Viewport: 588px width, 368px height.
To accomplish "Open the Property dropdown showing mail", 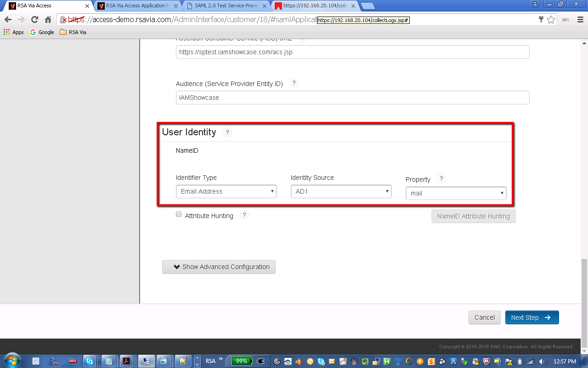I will [x=456, y=193].
